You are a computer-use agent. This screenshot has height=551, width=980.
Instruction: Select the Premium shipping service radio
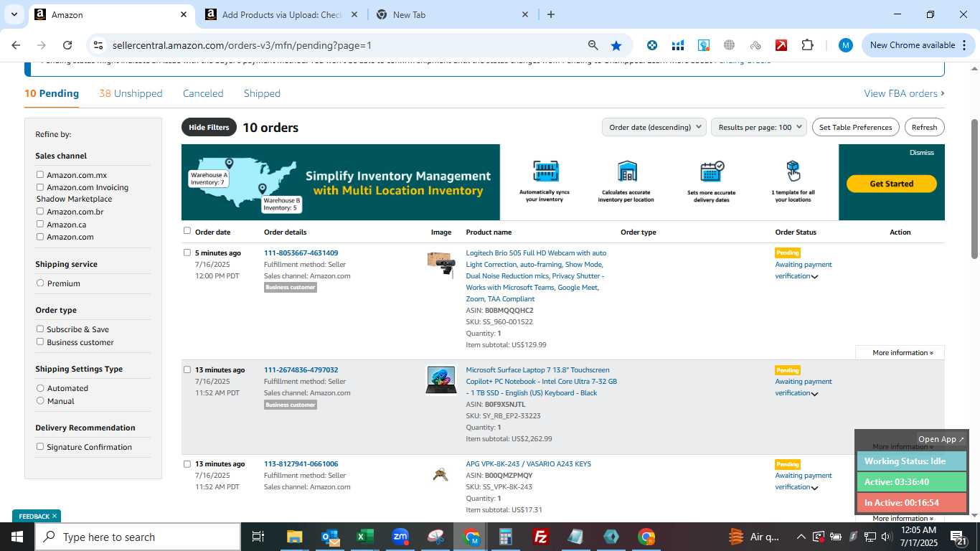pos(40,283)
